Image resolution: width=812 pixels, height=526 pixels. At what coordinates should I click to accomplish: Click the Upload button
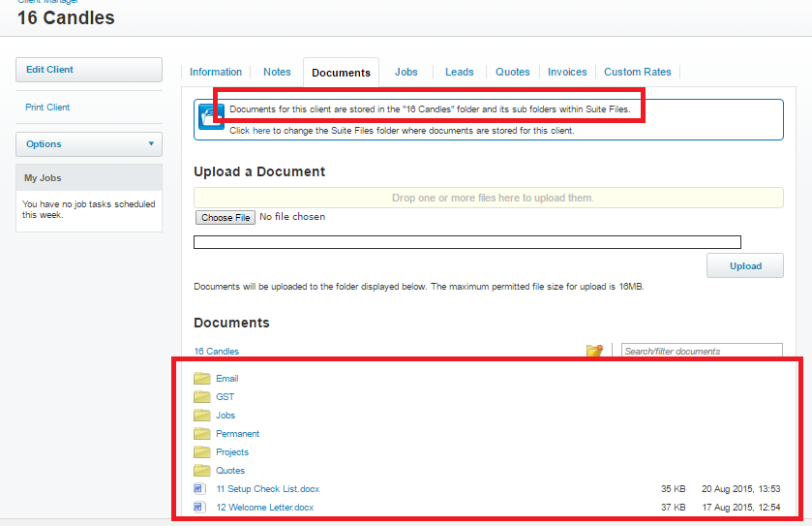[745, 265]
